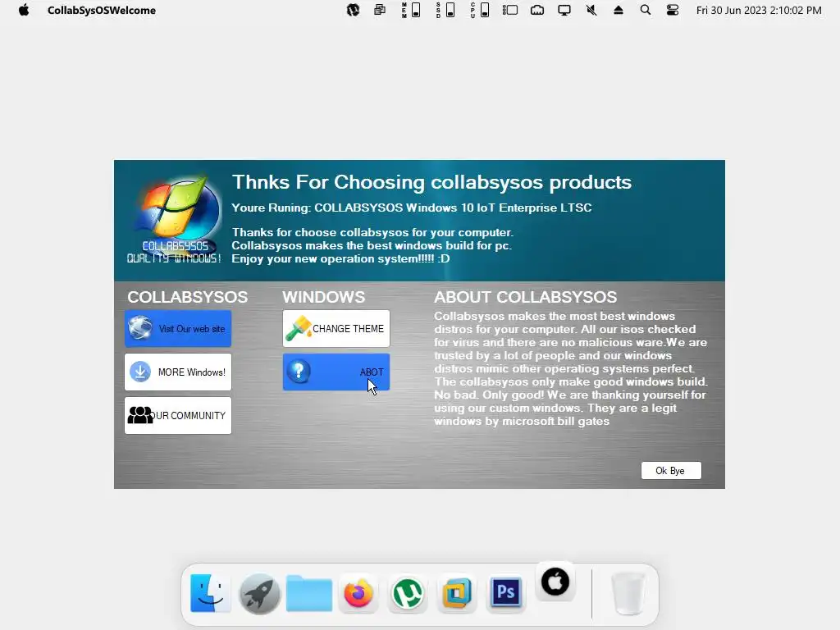
Task: Launch uTorrent from the dock
Action: click(x=407, y=593)
